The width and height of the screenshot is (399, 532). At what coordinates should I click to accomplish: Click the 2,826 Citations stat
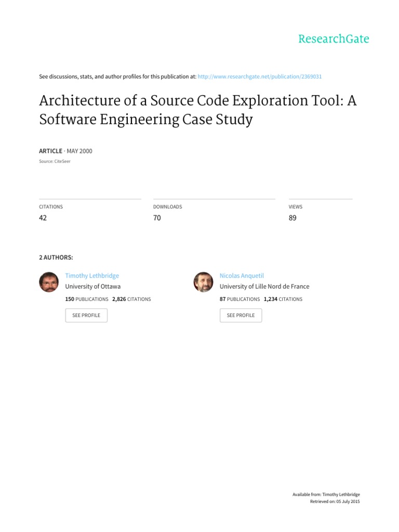tap(131, 299)
